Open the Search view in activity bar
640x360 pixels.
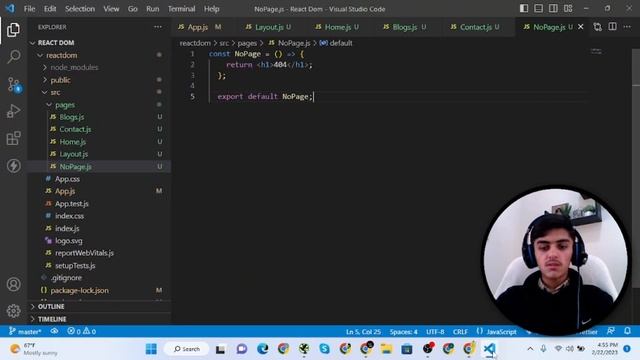pos(13,56)
